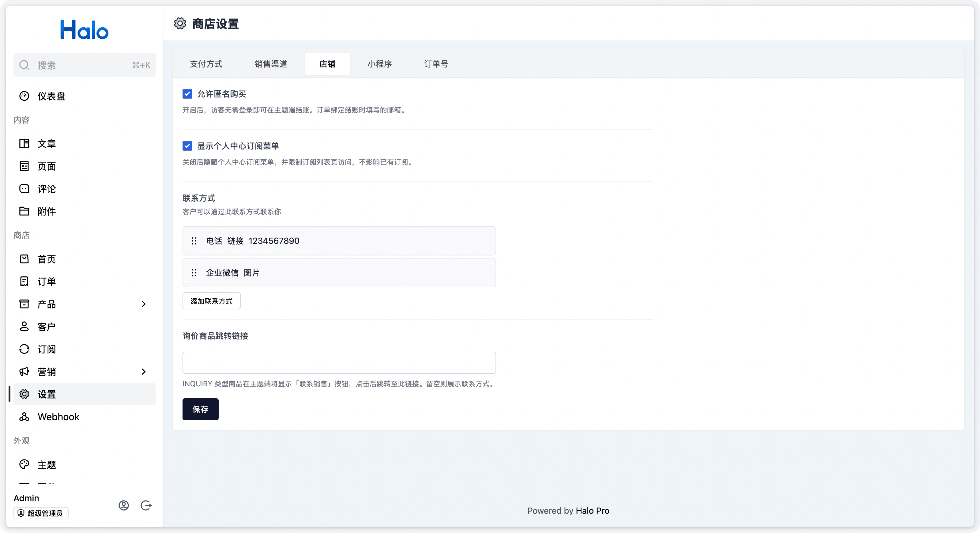Open the 企业微信 图片 contact row
Image resolution: width=980 pixels, height=533 pixels.
coord(339,273)
